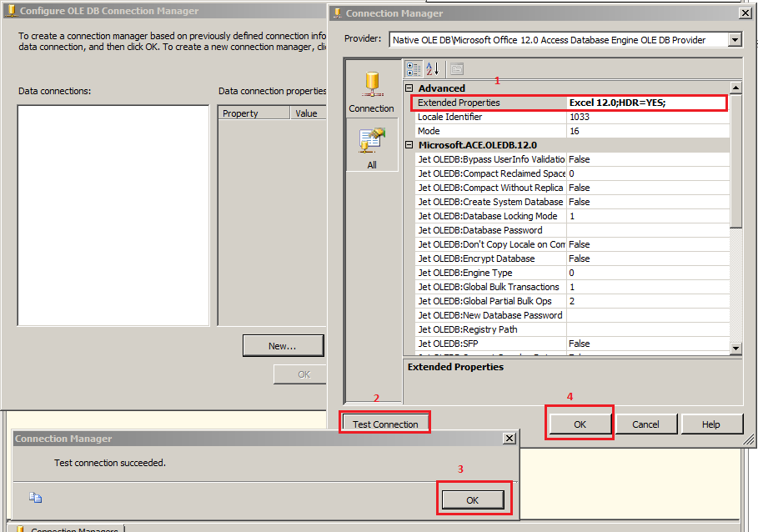Click the Test Connection button
The image size is (758, 532).
(x=384, y=422)
